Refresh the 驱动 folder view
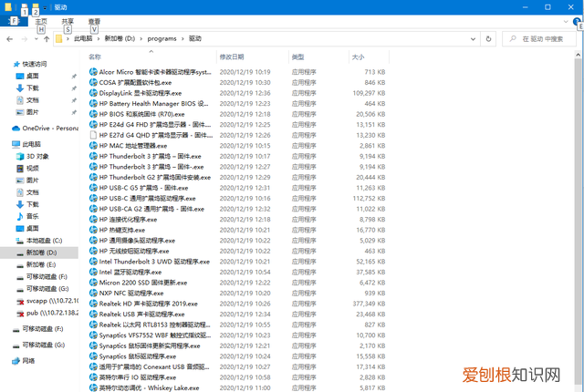The width and height of the screenshot is (584, 392). point(488,38)
